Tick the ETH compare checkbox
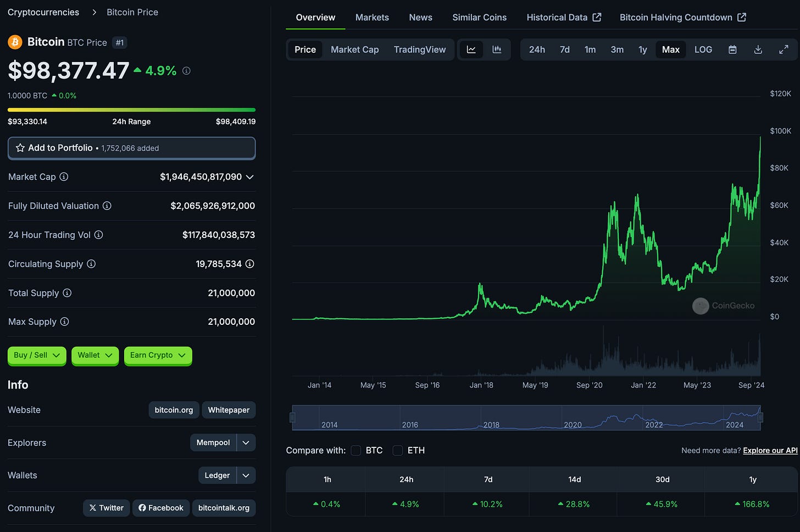The width and height of the screenshot is (800, 532). coord(398,450)
